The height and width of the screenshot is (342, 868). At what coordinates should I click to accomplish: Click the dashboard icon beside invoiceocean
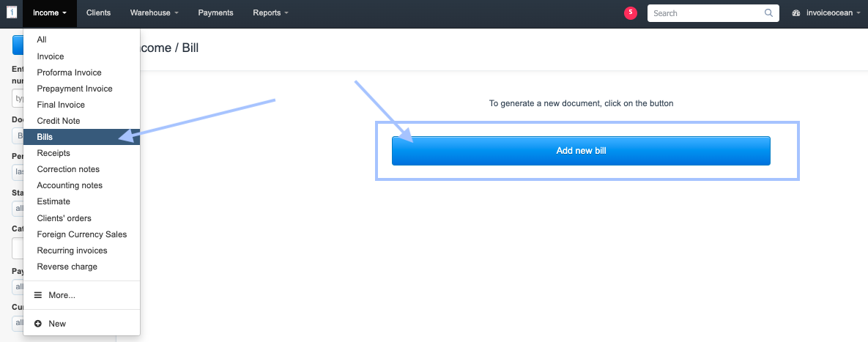click(x=797, y=13)
